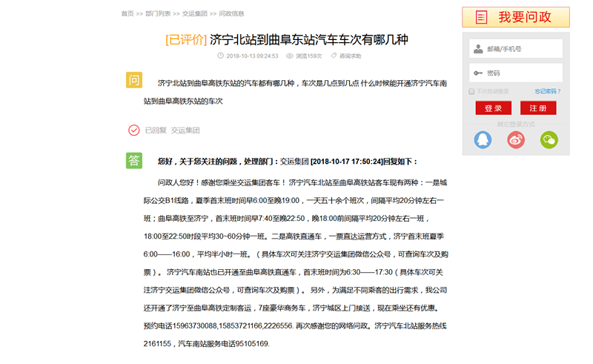The width and height of the screenshot is (593, 364).
Task: Open the 问政信息 breadcrumb link
Action: [x=231, y=13]
